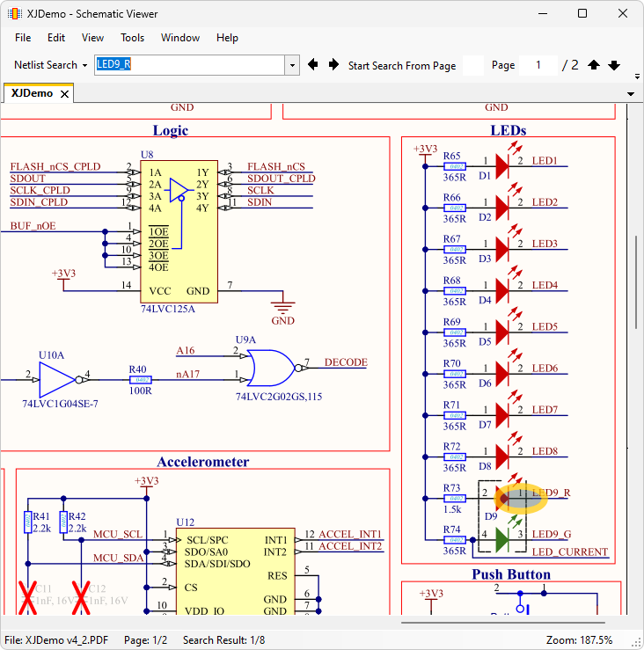
Task: Open the Tools menu
Action: (133, 38)
